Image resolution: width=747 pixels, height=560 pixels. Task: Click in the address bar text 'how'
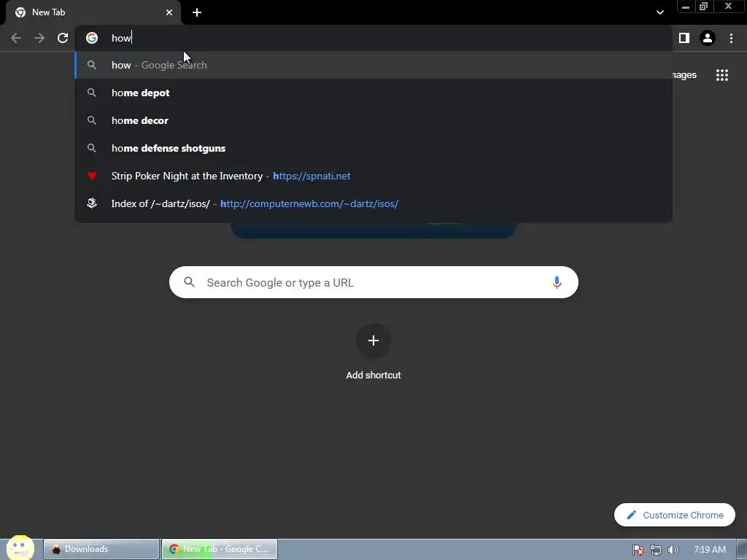tap(121, 38)
